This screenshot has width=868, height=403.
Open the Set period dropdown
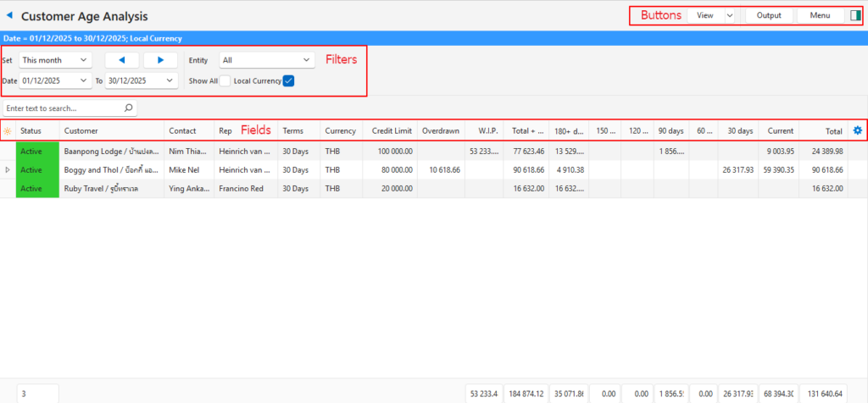coord(56,60)
